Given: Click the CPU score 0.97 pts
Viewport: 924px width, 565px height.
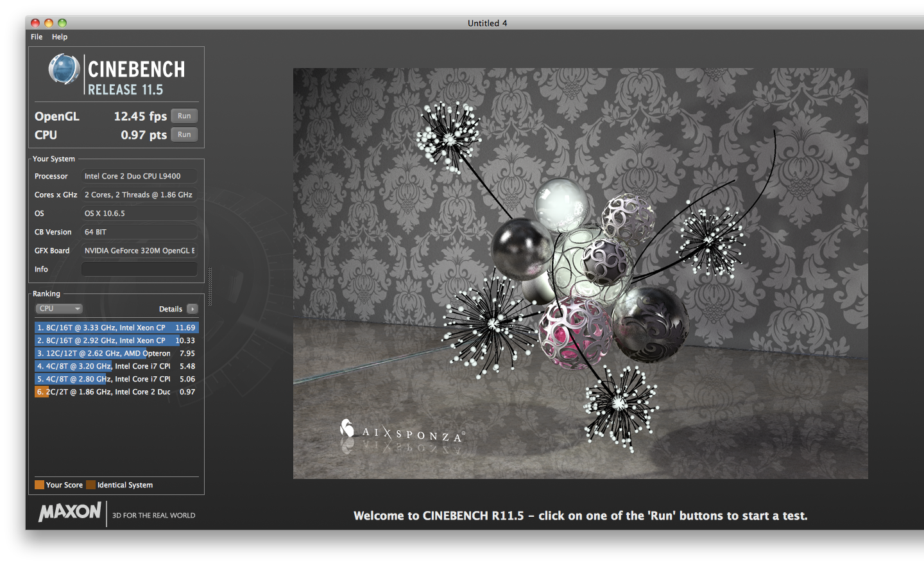Looking at the screenshot, I should tap(144, 135).
